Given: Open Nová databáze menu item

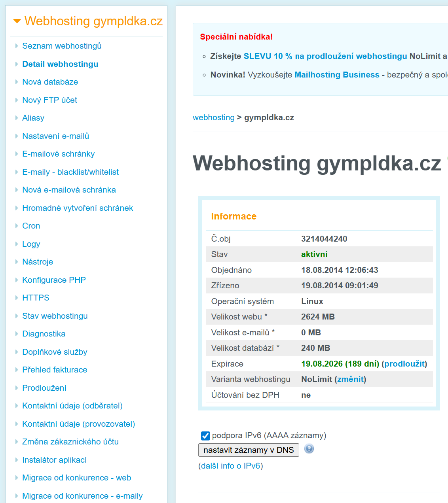Looking at the screenshot, I should (x=50, y=82).
